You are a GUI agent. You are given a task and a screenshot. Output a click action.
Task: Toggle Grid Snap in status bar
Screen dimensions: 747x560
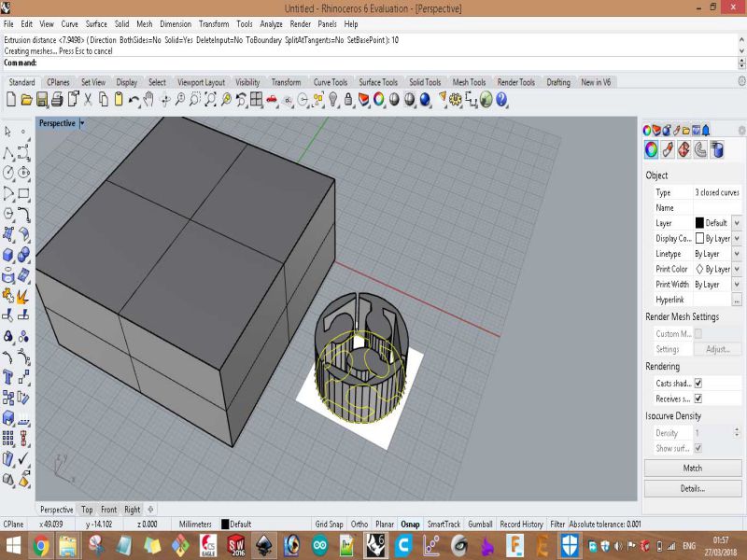[331, 525]
